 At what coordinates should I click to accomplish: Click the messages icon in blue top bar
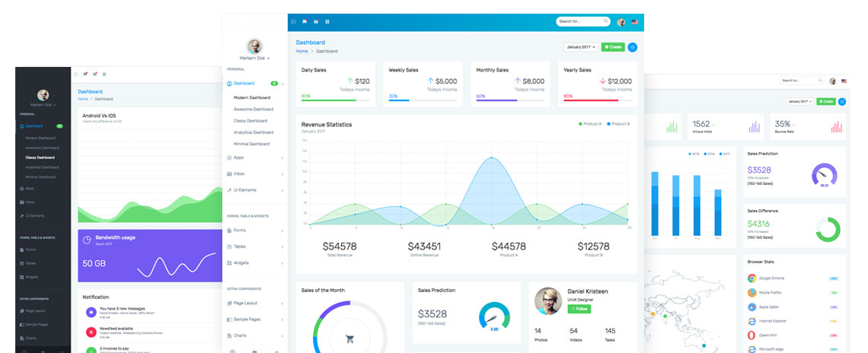tap(305, 22)
